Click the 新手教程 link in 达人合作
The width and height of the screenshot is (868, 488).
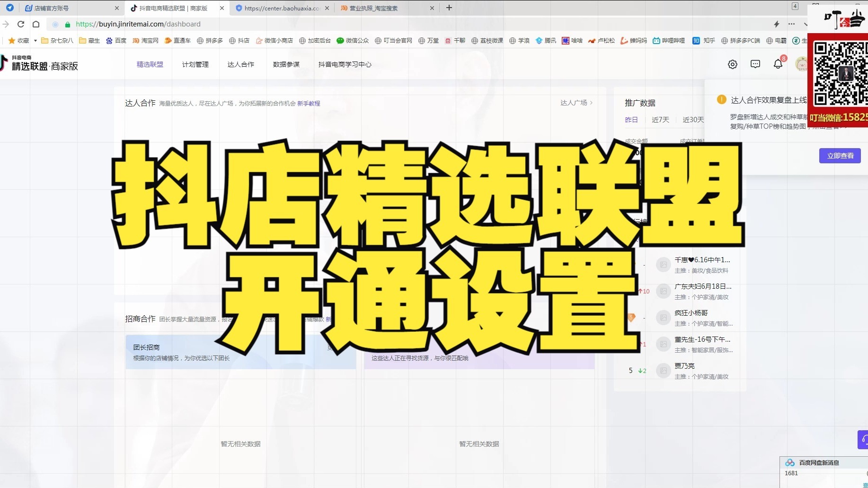[309, 104]
